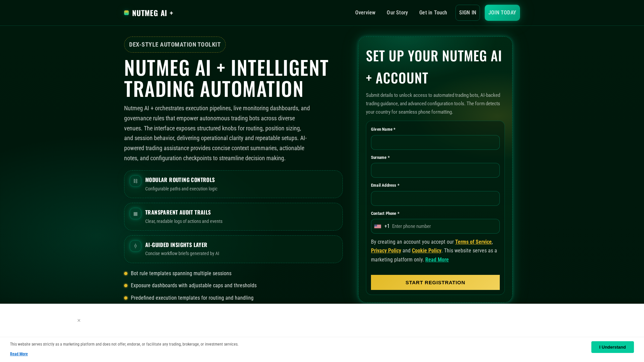Screen dimensions: 644x362
Task: Click the NUTMEG AI + brand name
Action: [153, 13]
